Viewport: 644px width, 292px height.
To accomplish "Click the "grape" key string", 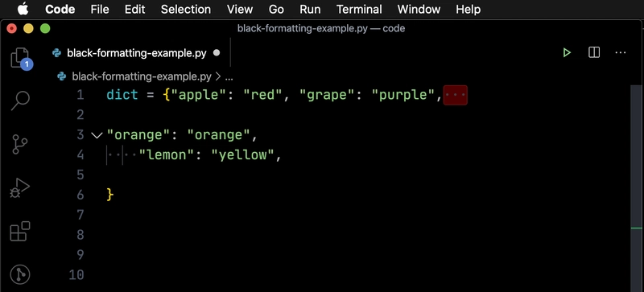I will tap(328, 95).
